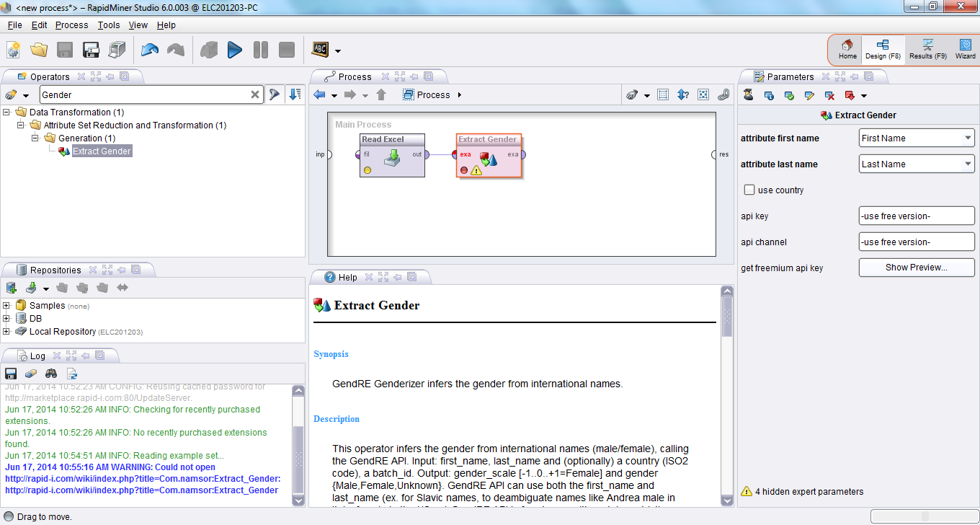Click the sort arrow icon beside the operator search
980x525 pixels.
point(295,94)
